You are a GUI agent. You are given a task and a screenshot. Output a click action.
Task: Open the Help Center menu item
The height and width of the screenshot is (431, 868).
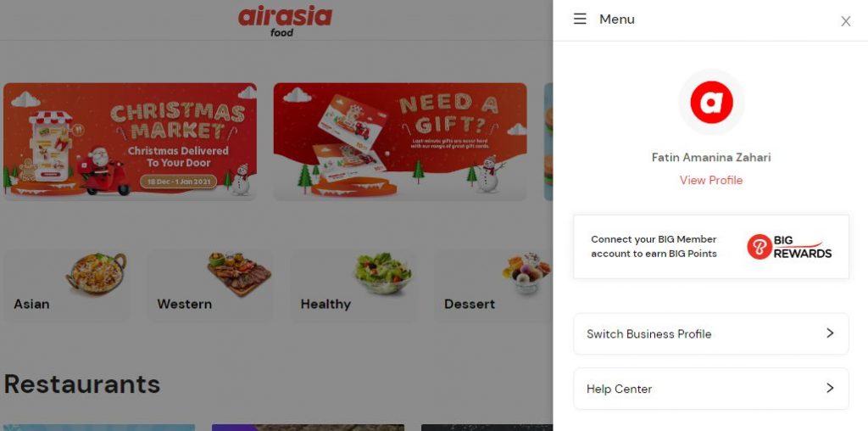711,389
